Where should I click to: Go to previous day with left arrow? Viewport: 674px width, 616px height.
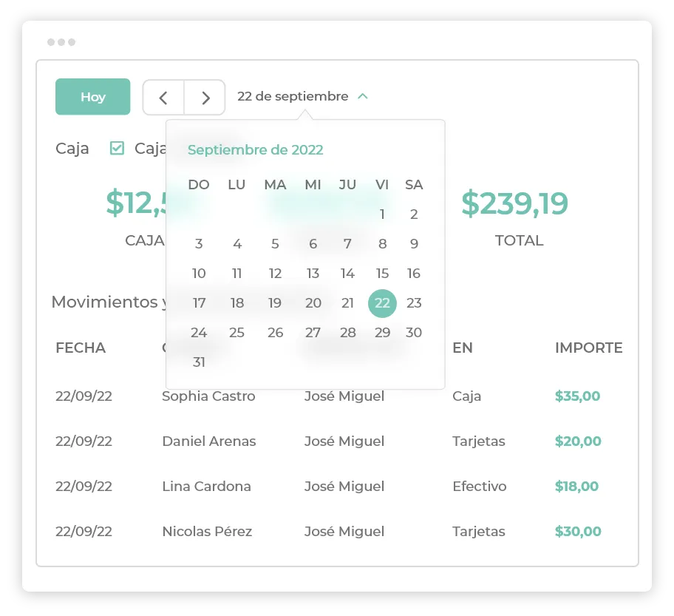163,98
